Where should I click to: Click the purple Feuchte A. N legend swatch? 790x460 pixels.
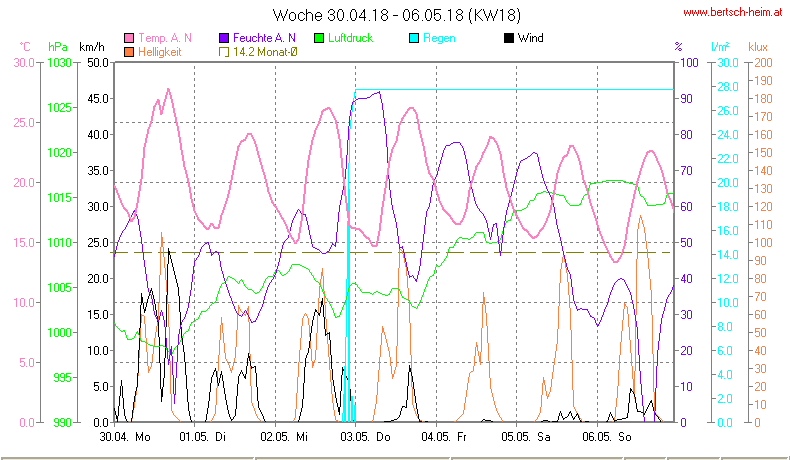click(x=224, y=38)
